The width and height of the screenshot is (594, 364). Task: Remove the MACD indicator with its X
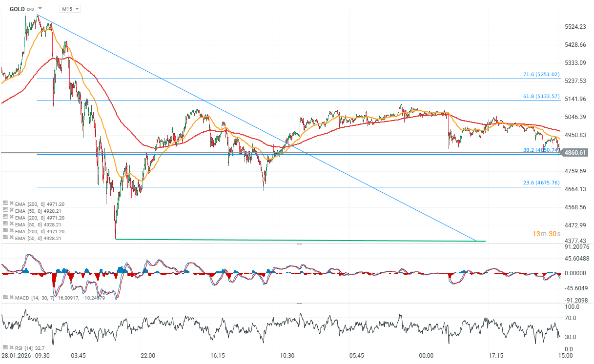[11, 297]
